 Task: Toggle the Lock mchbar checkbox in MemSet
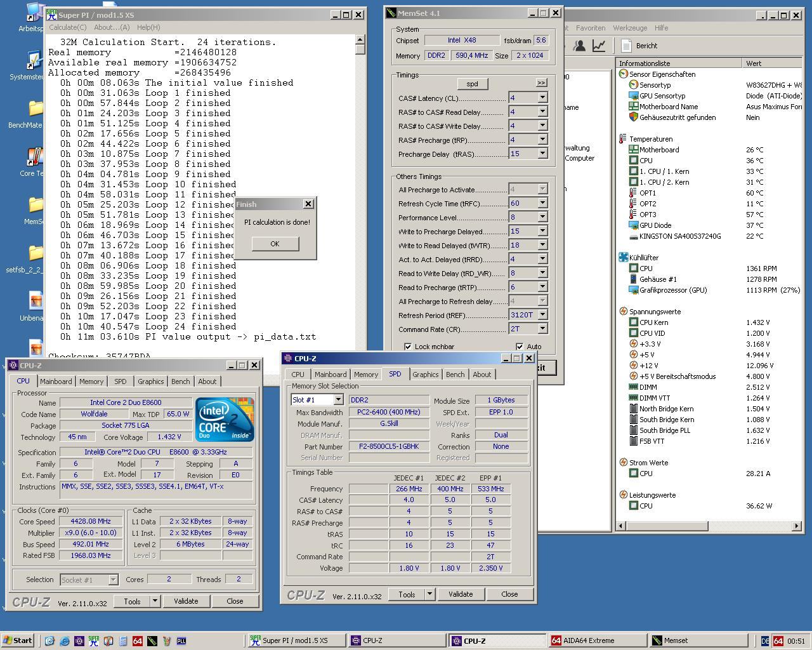pos(408,347)
